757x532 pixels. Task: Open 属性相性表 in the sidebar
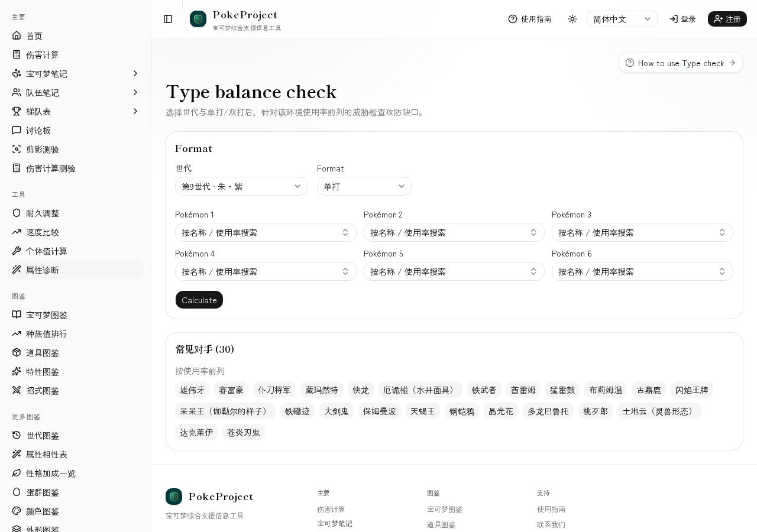click(x=75, y=454)
